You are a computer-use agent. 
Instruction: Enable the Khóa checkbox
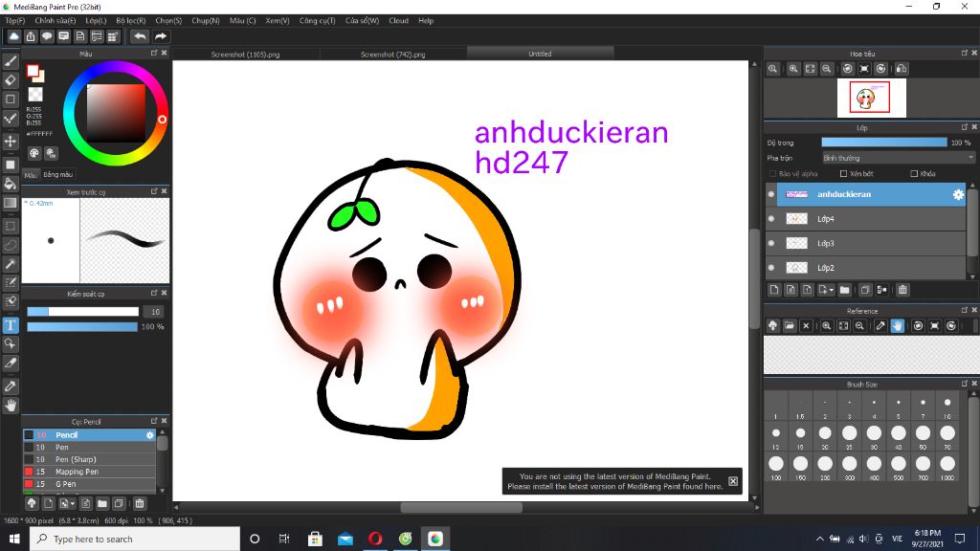point(914,174)
